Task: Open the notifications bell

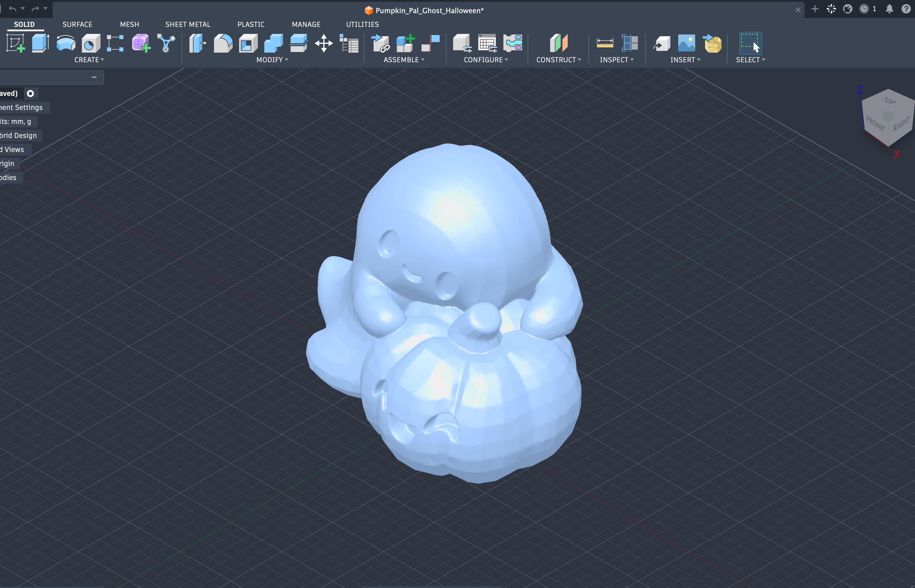Action: (889, 9)
